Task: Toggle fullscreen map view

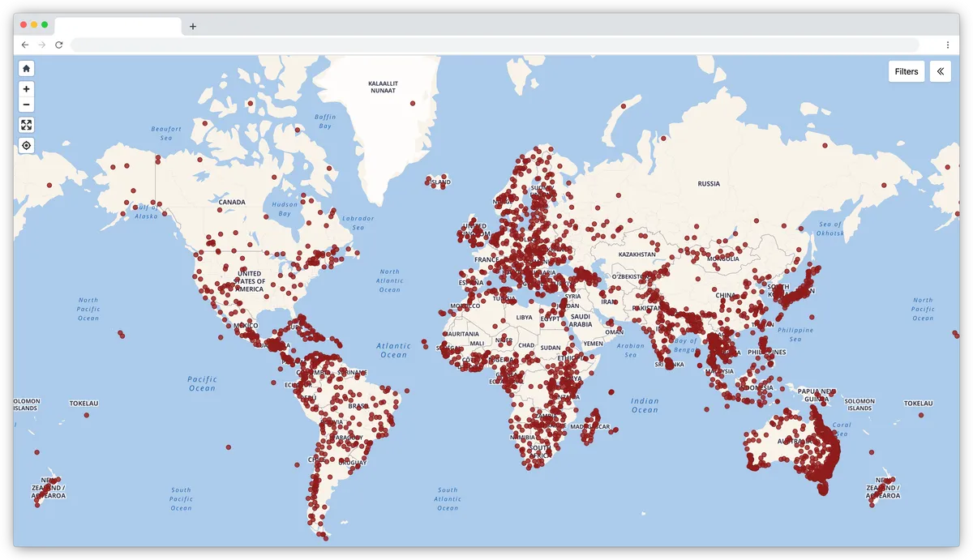Action: [x=27, y=125]
